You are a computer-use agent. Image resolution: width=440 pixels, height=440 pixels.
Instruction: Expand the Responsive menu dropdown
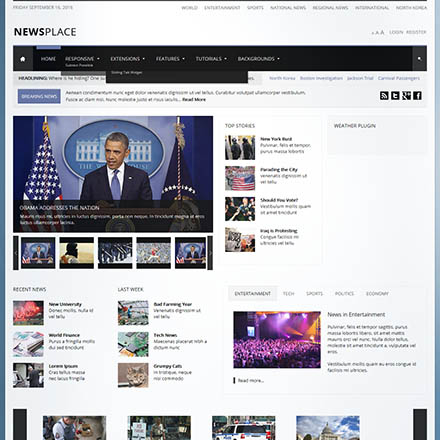[x=82, y=59]
